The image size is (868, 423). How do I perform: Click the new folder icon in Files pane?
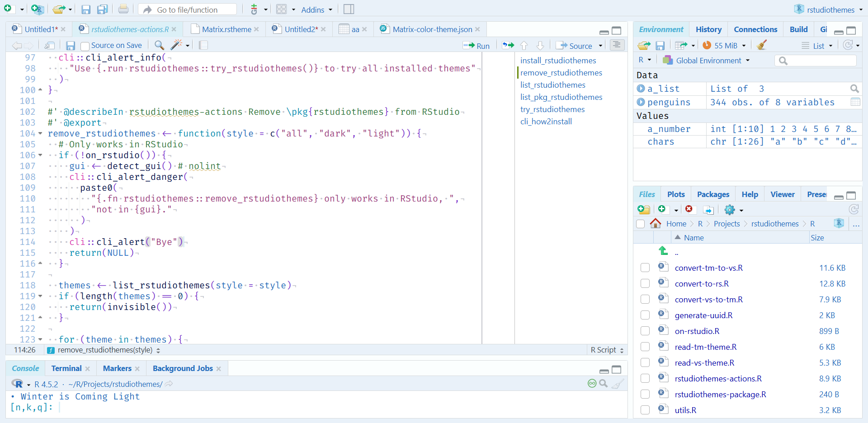point(643,209)
